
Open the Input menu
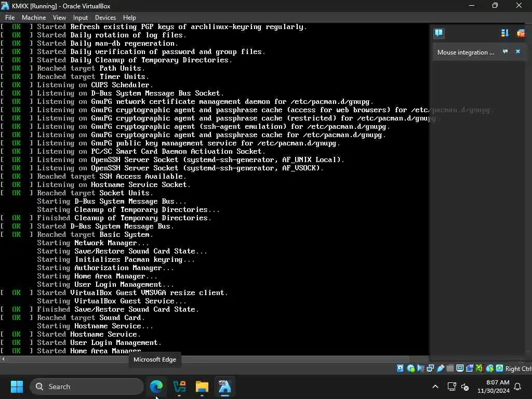[x=81, y=17]
